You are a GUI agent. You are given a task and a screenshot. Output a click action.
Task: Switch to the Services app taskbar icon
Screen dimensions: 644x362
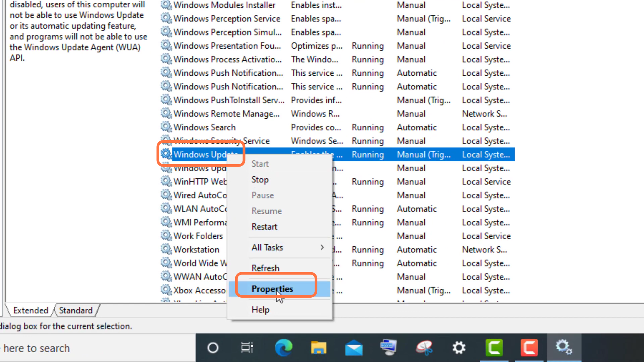click(564, 348)
